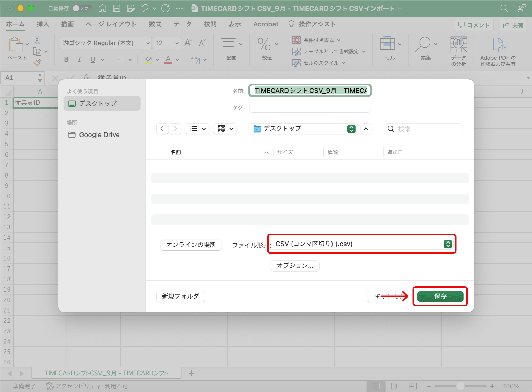Image resolution: width=532 pixels, height=392 pixels.
Task: Open セルのスタイル menu
Action: (319, 63)
